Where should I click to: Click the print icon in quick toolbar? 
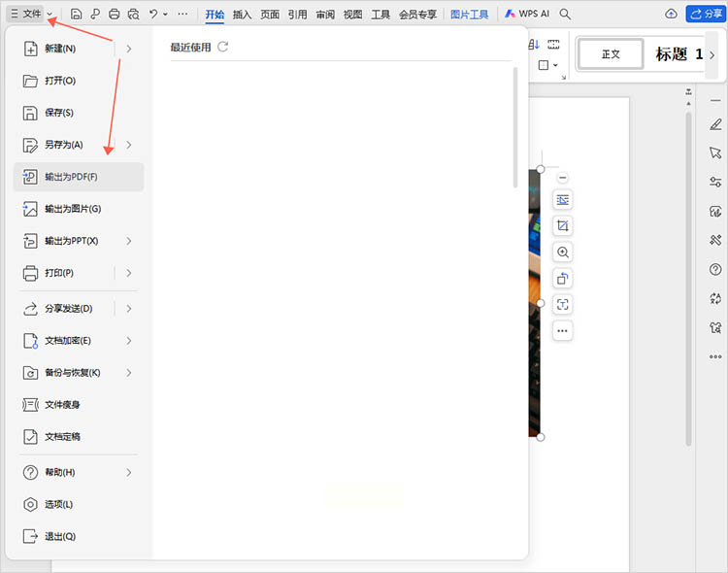114,14
